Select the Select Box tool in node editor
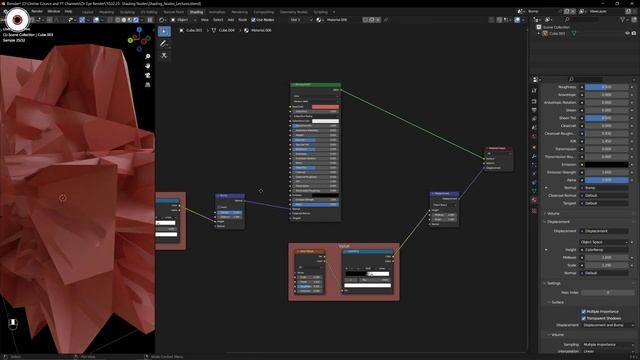Screen dimensions: 640x360 [x=164, y=31]
